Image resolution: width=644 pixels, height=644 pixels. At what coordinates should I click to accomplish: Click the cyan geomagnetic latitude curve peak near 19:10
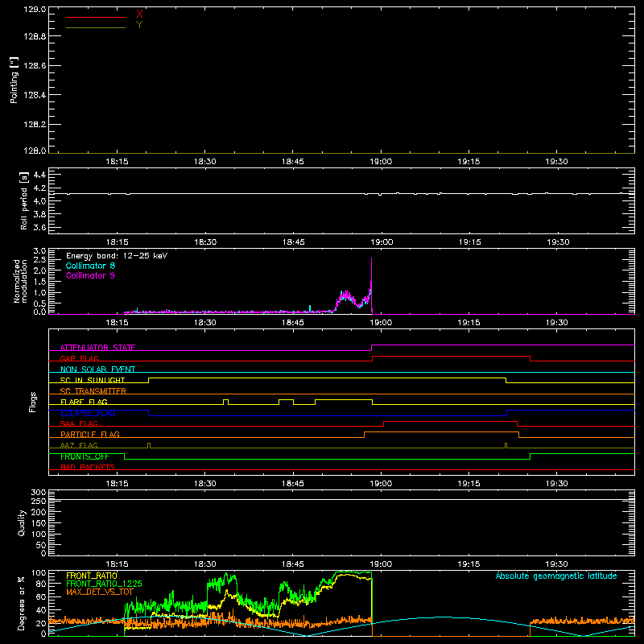[443, 617]
